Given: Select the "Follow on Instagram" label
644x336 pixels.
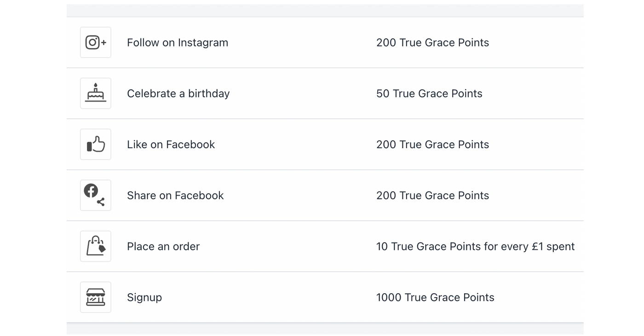Looking at the screenshot, I should click(x=178, y=43).
